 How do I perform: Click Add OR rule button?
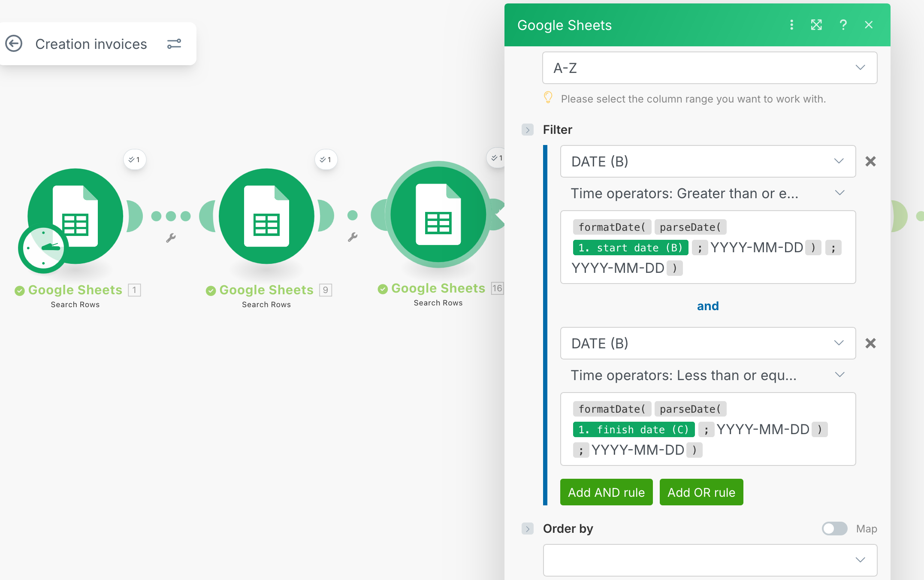pos(701,492)
